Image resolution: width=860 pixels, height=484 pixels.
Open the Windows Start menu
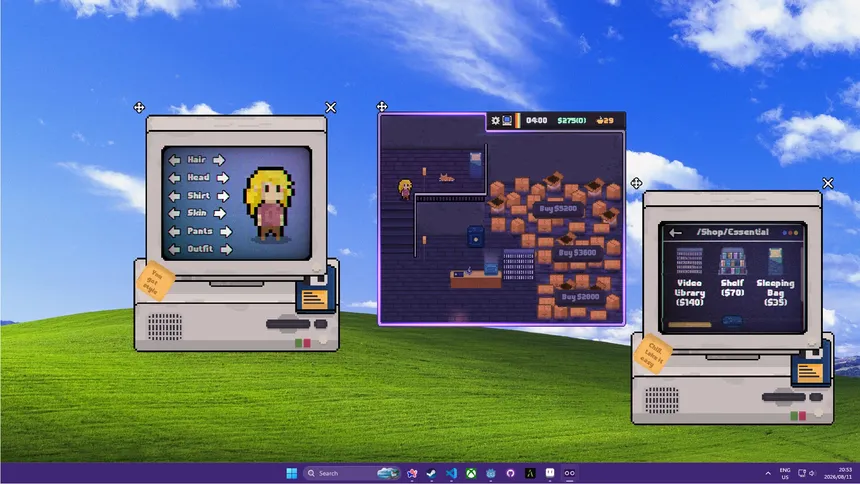(x=292, y=473)
